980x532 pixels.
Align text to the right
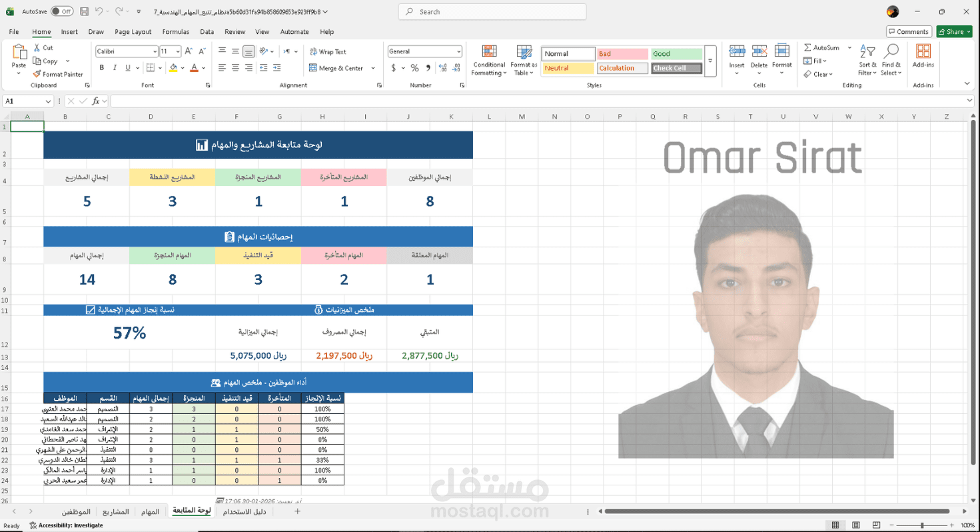[x=248, y=68]
